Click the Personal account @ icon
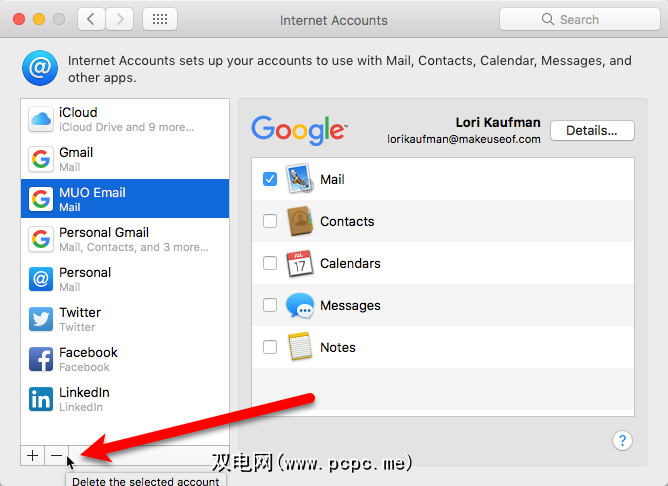 click(x=41, y=279)
